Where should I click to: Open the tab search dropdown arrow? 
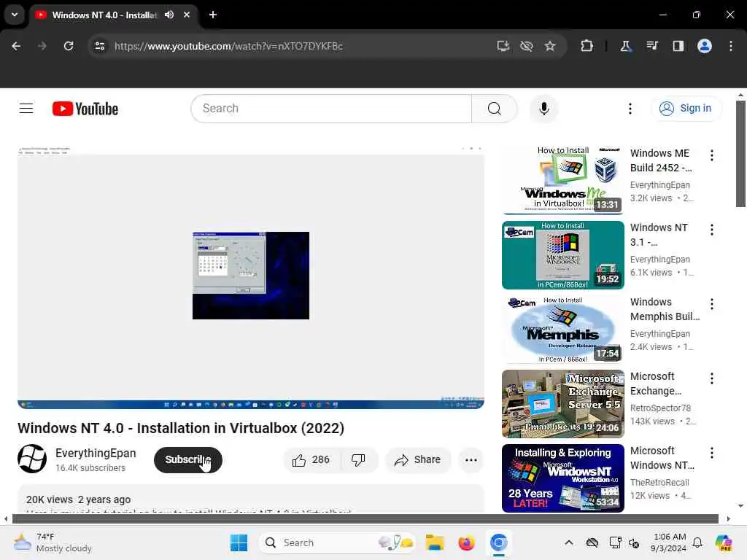[15, 15]
